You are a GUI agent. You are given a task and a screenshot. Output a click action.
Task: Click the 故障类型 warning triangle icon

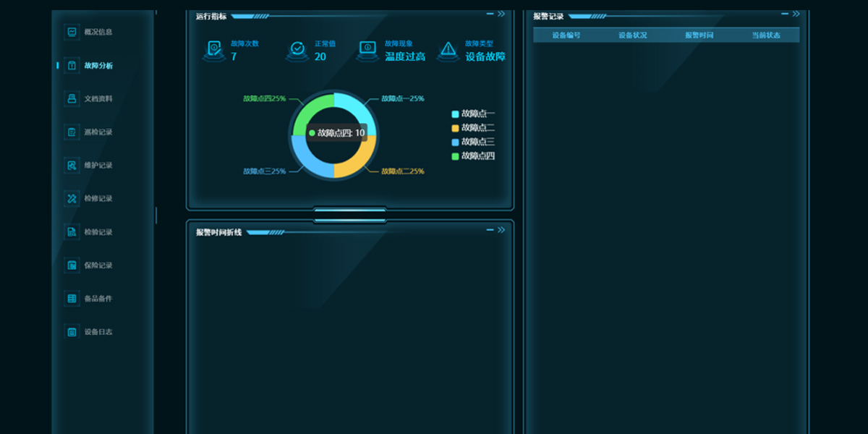pyautogui.click(x=448, y=50)
